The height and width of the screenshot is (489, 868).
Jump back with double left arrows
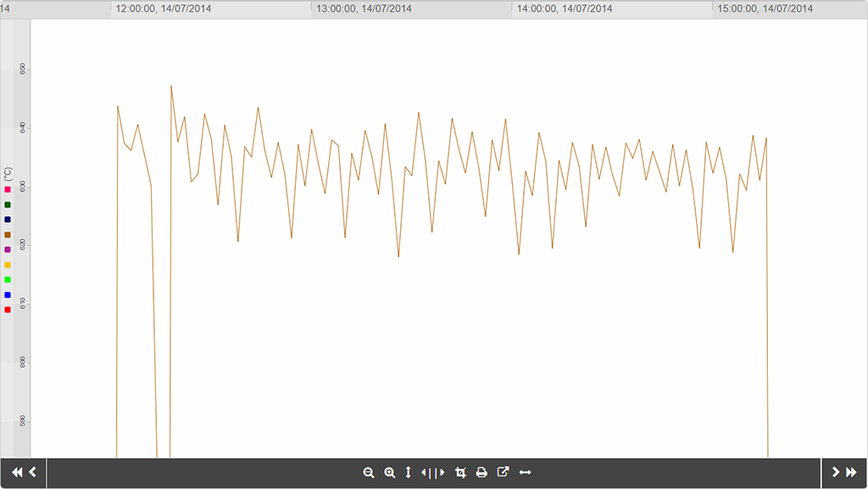tap(17, 472)
